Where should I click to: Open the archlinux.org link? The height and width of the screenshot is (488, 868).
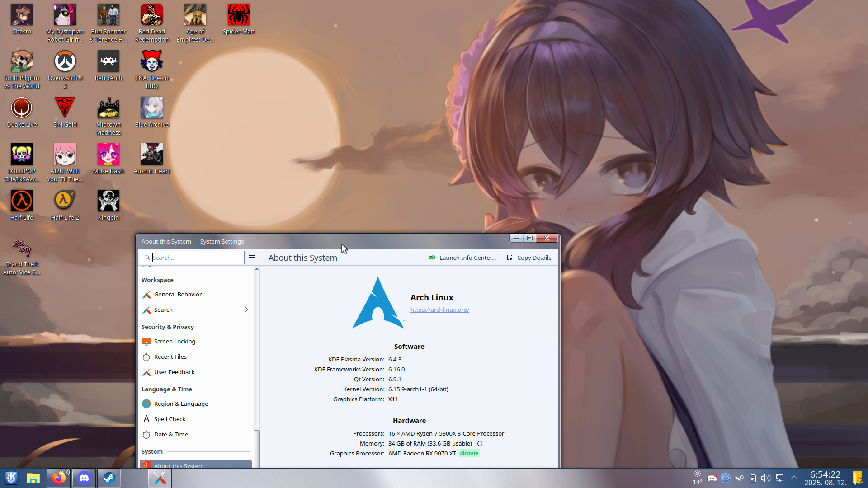(x=440, y=310)
